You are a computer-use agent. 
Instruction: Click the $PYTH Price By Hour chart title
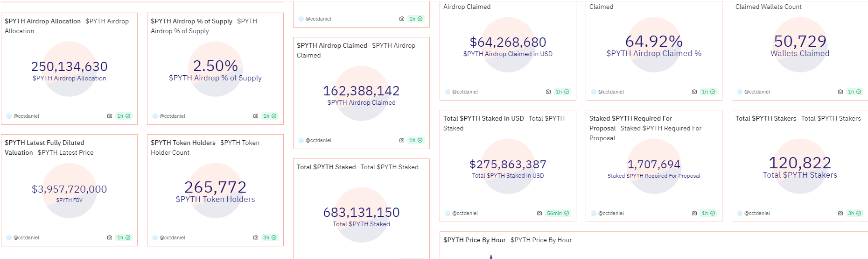click(474, 240)
